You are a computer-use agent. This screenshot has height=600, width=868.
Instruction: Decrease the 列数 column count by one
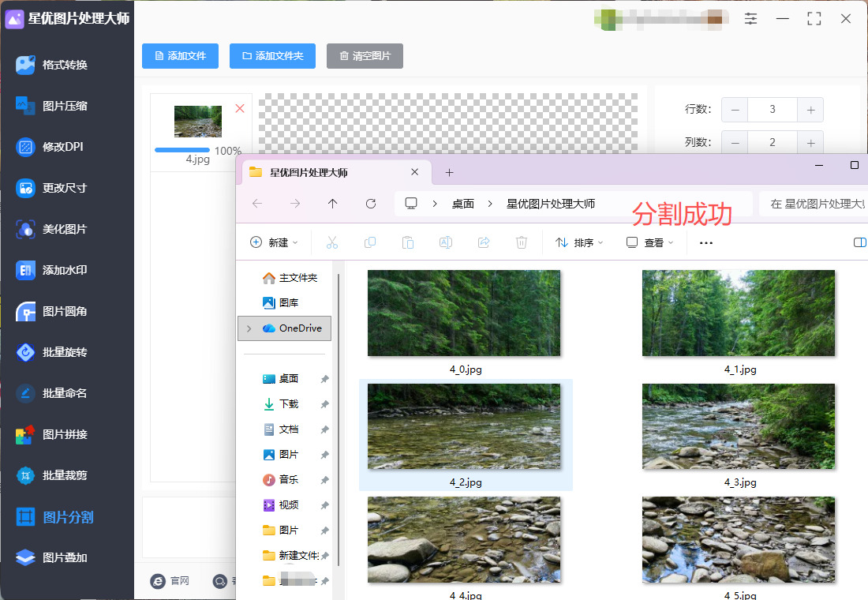pos(735,143)
